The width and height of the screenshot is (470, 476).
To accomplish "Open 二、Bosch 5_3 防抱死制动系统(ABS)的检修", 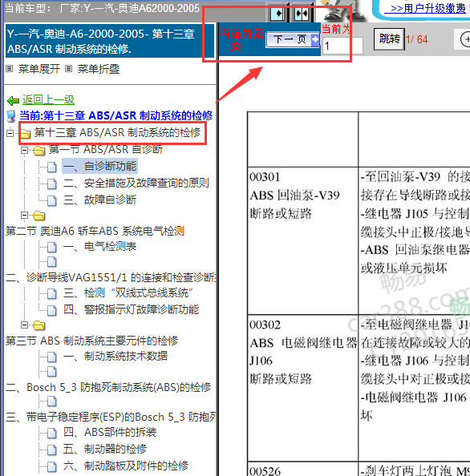I will [108, 387].
